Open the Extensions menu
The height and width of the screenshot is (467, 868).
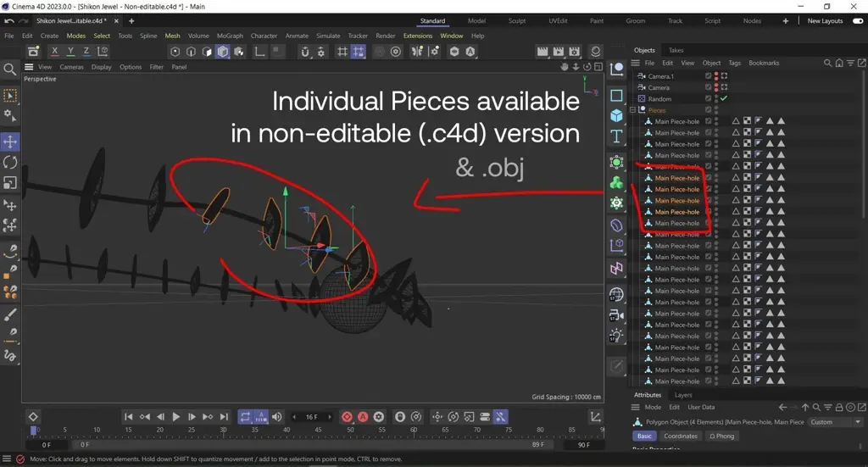(417, 36)
